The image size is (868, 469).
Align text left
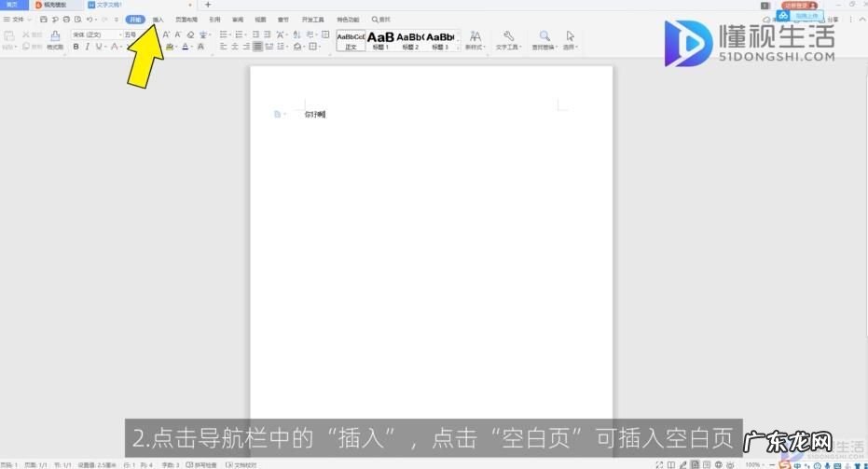coord(223,47)
